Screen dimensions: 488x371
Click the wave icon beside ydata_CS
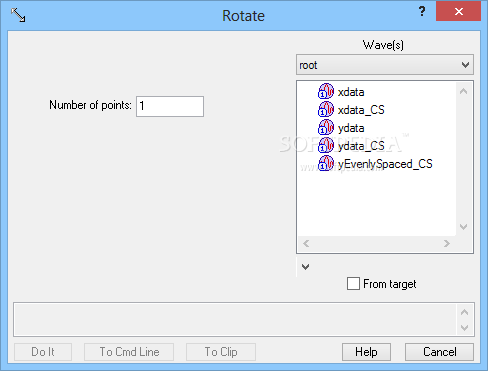pos(326,145)
